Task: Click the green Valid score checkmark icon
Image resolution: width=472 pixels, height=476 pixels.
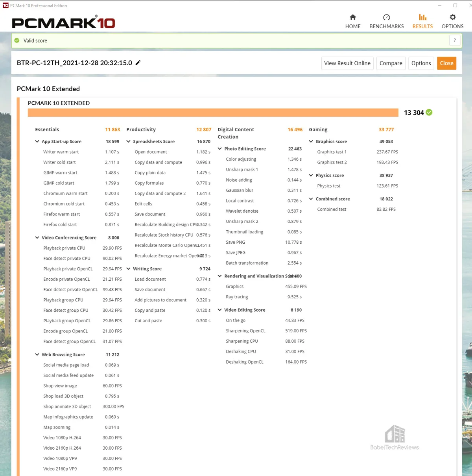Action: pyautogui.click(x=17, y=40)
